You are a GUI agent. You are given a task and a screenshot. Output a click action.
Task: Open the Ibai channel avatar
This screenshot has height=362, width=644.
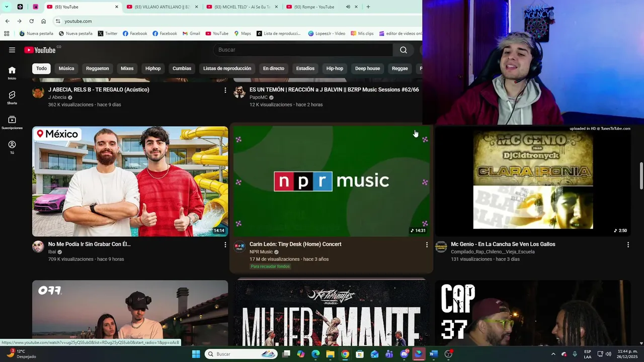38,246
